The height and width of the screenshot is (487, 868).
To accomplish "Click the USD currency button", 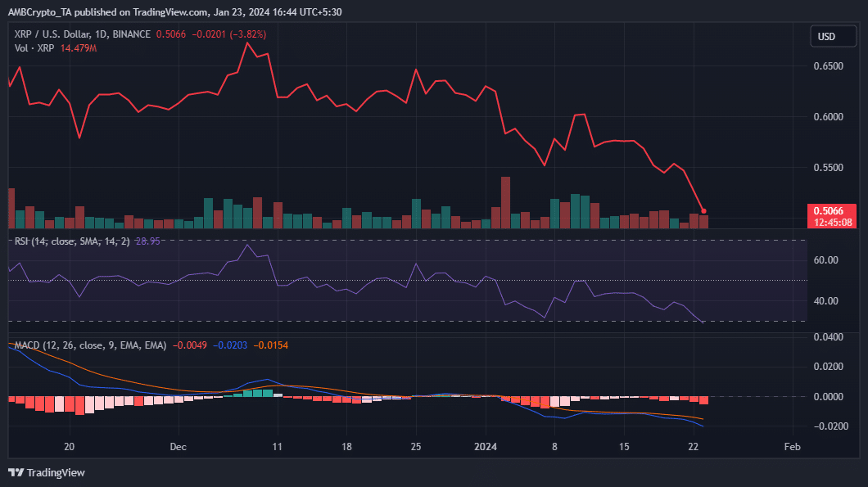I will 833,37.
